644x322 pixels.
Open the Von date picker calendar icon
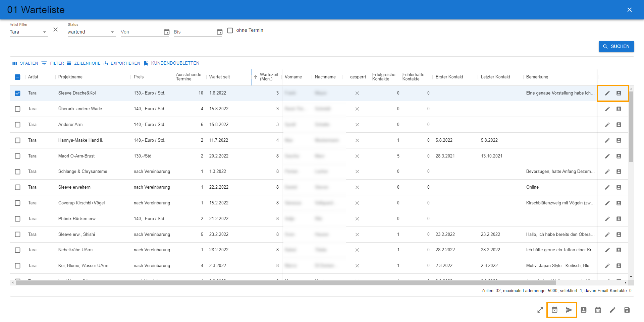coord(167,32)
